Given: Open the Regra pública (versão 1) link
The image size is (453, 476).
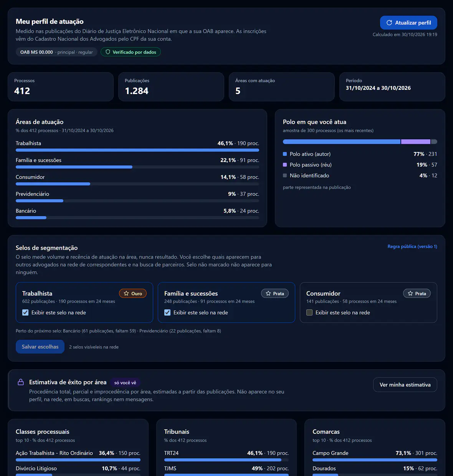Looking at the screenshot, I should (412, 246).
